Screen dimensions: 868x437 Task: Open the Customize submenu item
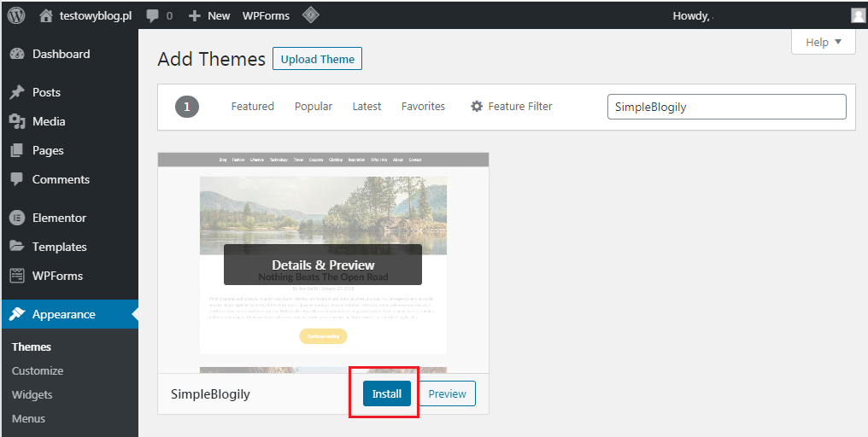point(38,370)
